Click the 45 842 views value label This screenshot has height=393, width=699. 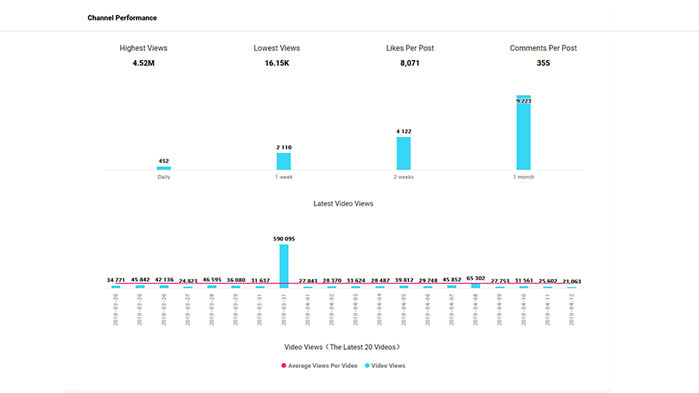pos(140,280)
